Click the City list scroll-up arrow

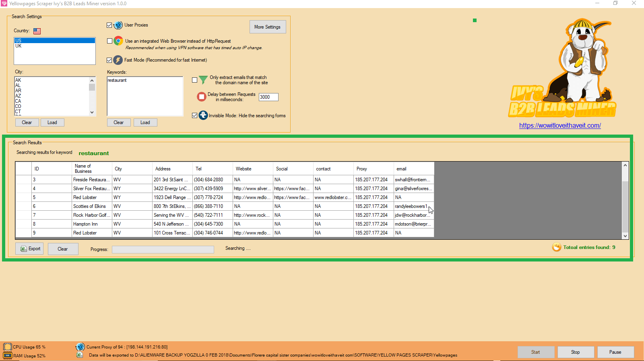tap(92, 81)
